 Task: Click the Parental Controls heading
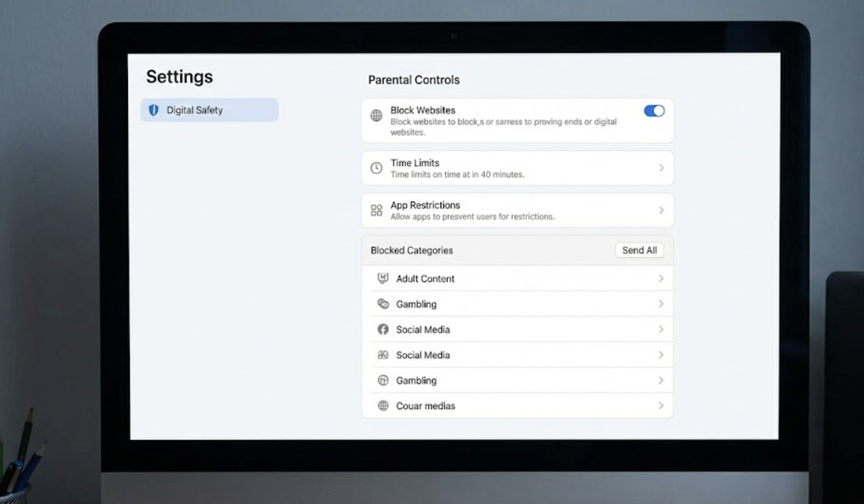coord(413,80)
